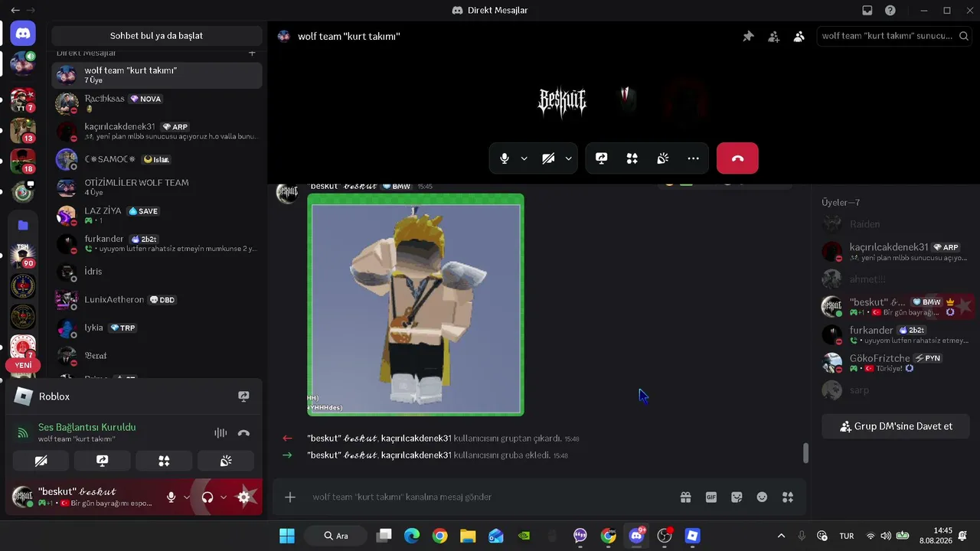Click 'Sohbet bul ya da başlat' button
This screenshot has width=980, height=551.
point(156,36)
